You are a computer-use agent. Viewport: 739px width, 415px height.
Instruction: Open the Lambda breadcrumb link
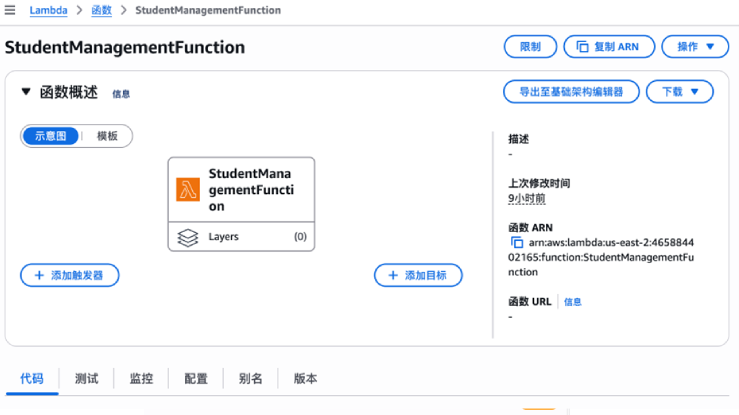pos(48,10)
